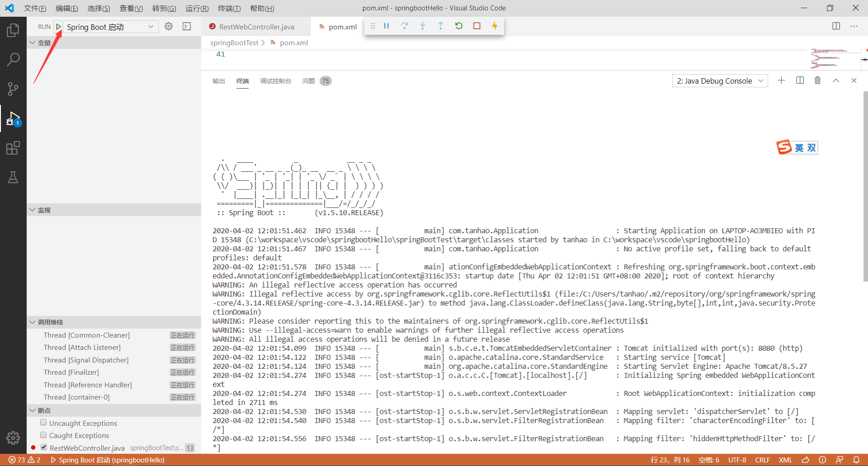This screenshot has height=466, width=868.
Task: Step out in the debug toolbar
Action: click(x=441, y=26)
